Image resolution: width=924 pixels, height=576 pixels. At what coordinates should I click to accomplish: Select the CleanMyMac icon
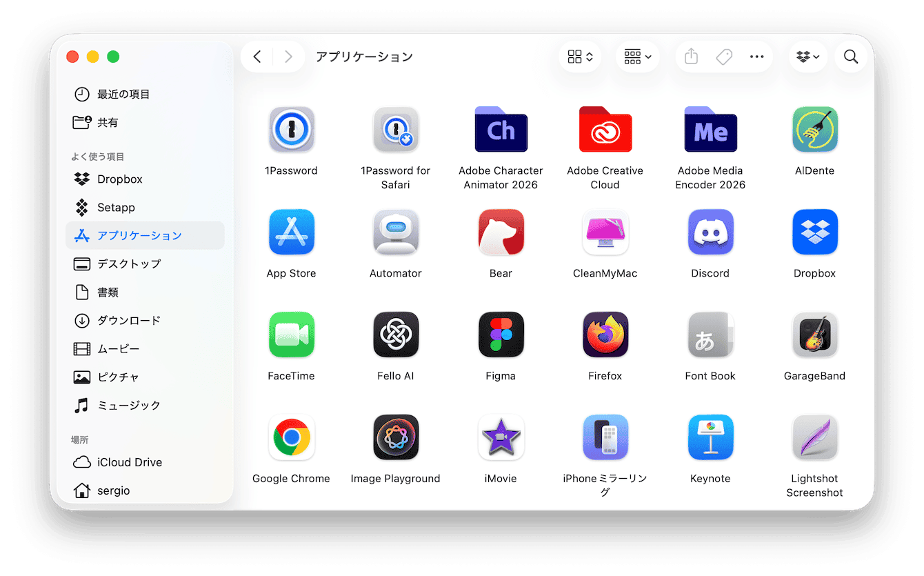[605, 232]
